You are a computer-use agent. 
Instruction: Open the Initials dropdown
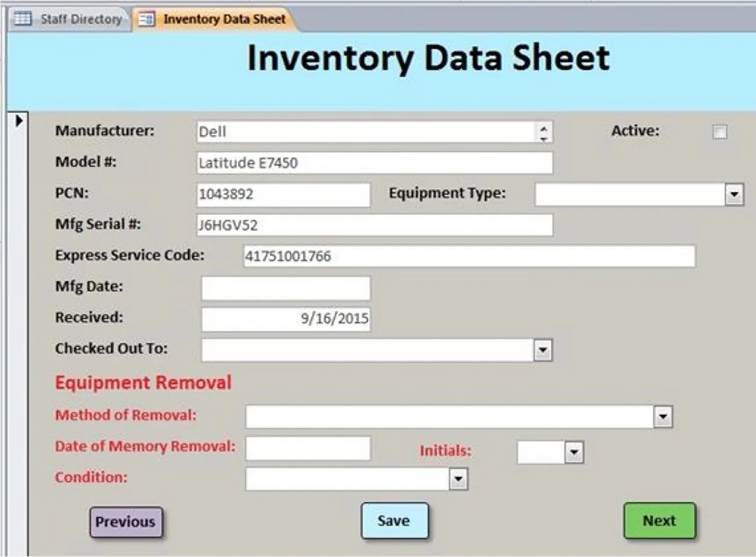pyautogui.click(x=575, y=452)
